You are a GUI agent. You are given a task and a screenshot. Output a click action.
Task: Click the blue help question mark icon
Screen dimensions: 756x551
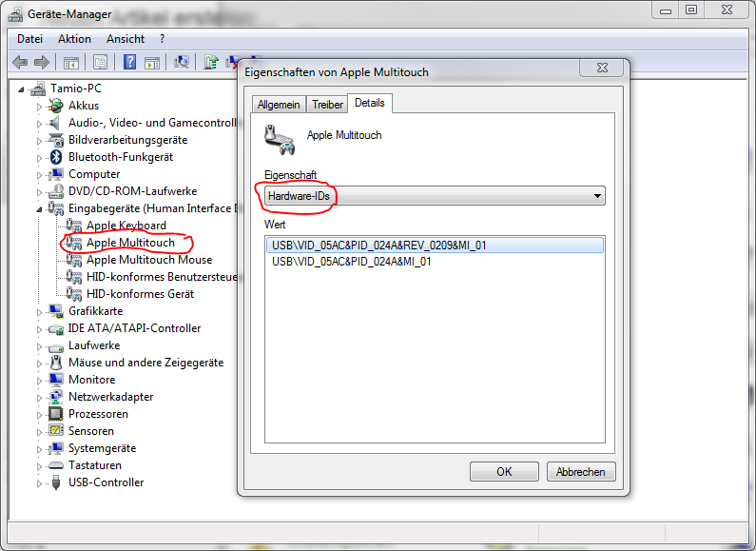pyautogui.click(x=129, y=62)
